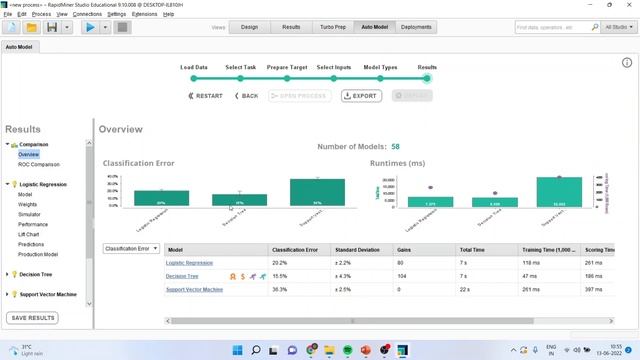
Task: Click the magnifier icon in the search box
Action: 595,27
